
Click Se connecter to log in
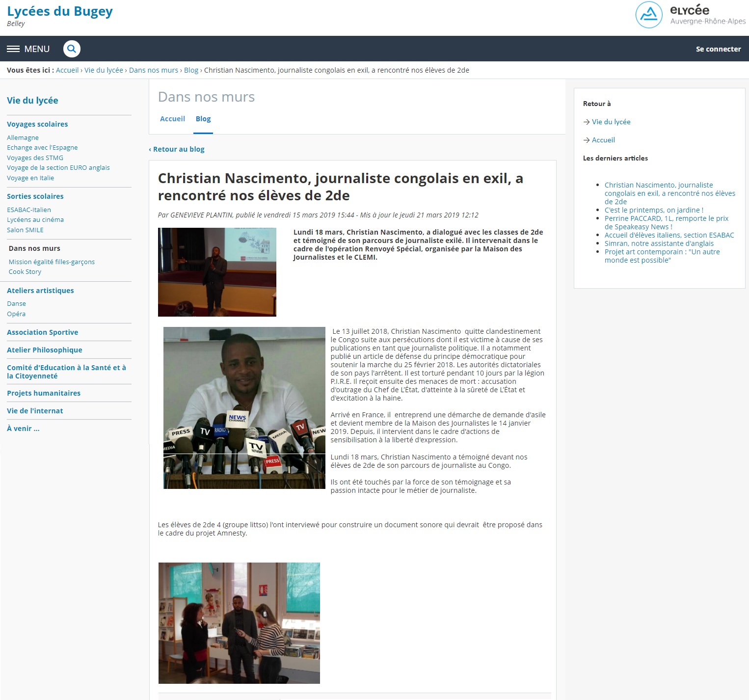(x=718, y=49)
